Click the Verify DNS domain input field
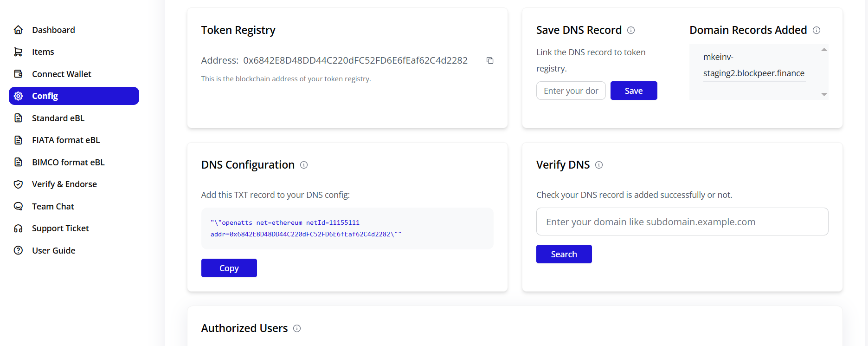Screen dimensions: 868x346 (x=682, y=222)
